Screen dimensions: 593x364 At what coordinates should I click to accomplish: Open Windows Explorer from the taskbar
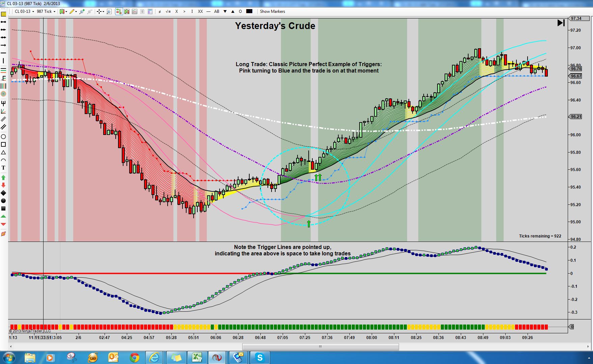30,358
